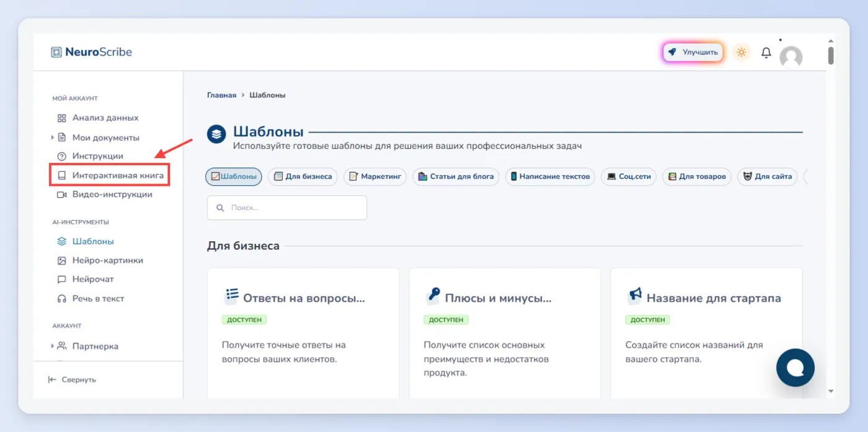Image resolution: width=868 pixels, height=432 pixels.
Task: Click the Шаблоны heading layers icon
Action: pos(216,134)
